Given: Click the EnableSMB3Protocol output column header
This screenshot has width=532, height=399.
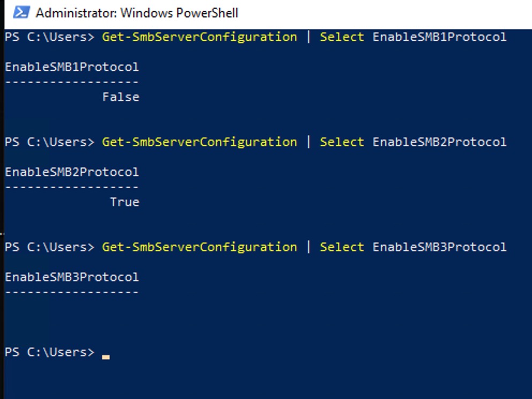Looking at the screenshot, I should 72,277.
